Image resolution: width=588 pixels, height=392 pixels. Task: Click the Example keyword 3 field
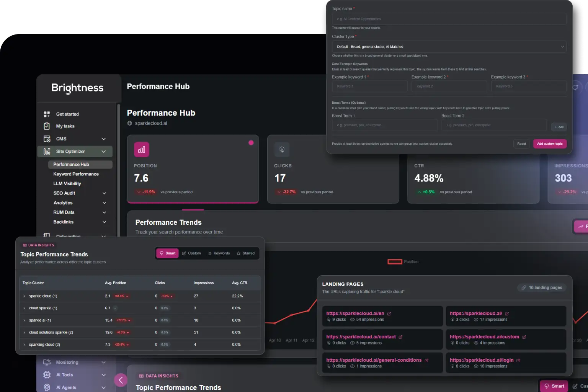pyautogui.click(x=529, y=86)
